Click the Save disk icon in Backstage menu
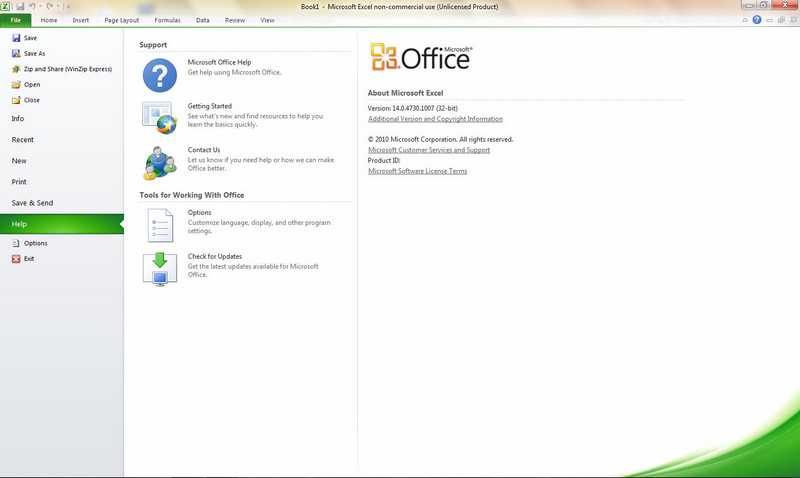This screenshot has width=800, height=478. point(16,38)
